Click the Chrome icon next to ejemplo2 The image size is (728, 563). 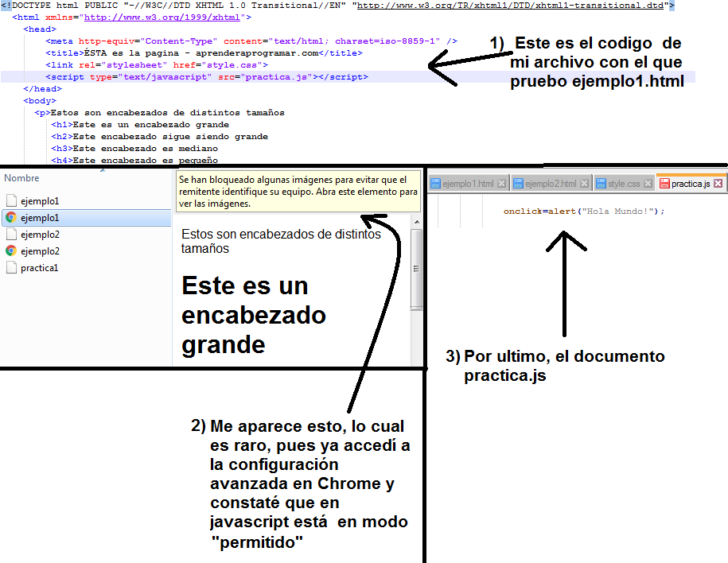click(11, 251)
